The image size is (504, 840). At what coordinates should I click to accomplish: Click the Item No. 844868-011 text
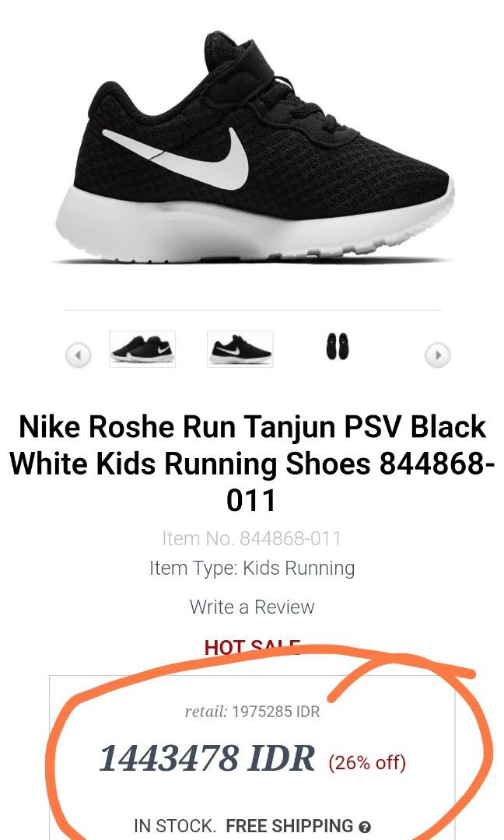[252, 538]
